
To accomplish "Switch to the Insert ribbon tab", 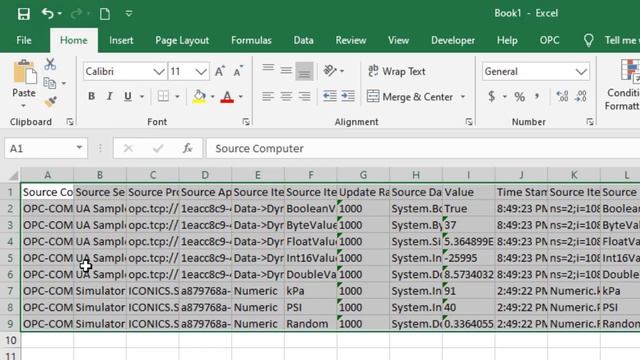I will tap(121, 40).
